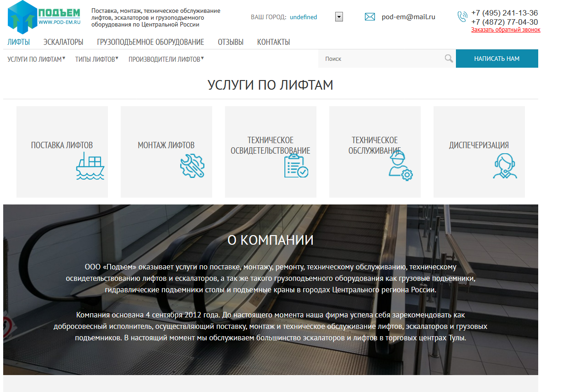Open Грузоподъемное оборудование menu item
The image size is (578, 392).
(x=150, y=42)
